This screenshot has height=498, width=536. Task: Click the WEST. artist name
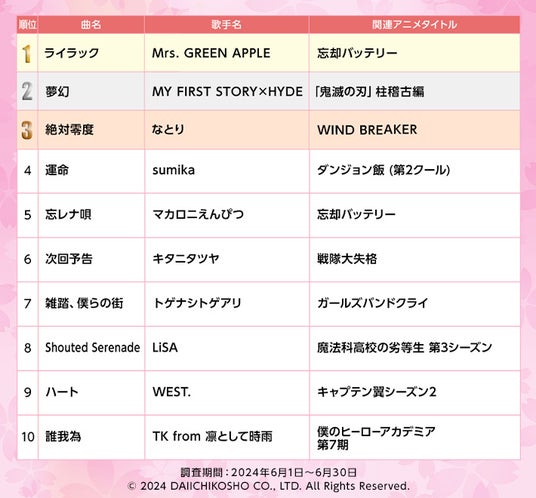tap(172, 392)
